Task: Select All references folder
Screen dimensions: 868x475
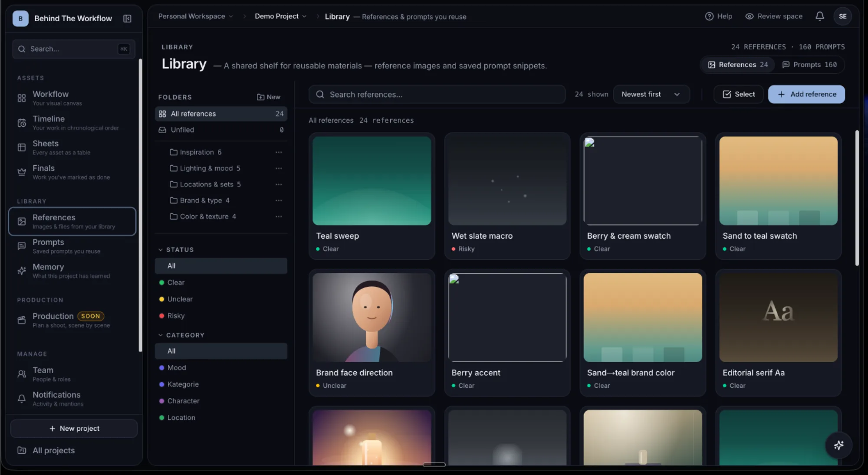Action: tap(221, 114)
